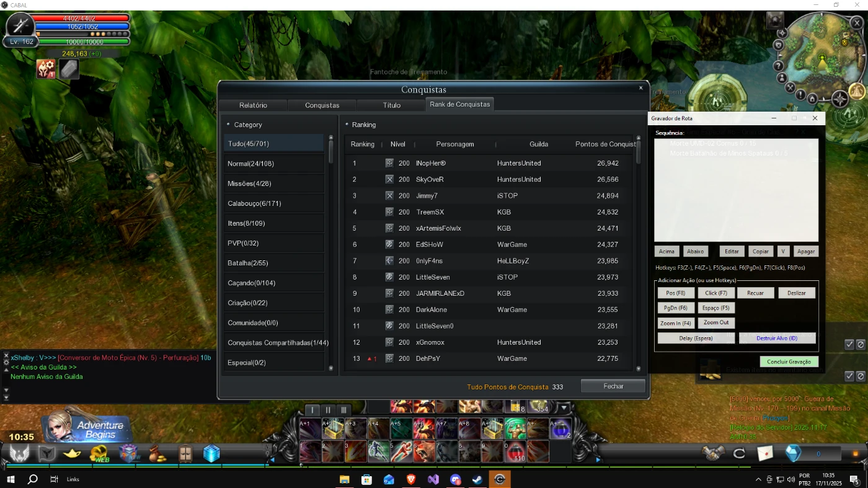This screenshot has width=868, height=488.
Task: Click the gold coin bag icon
Action: pyautogui.click(x=157, y=454)
